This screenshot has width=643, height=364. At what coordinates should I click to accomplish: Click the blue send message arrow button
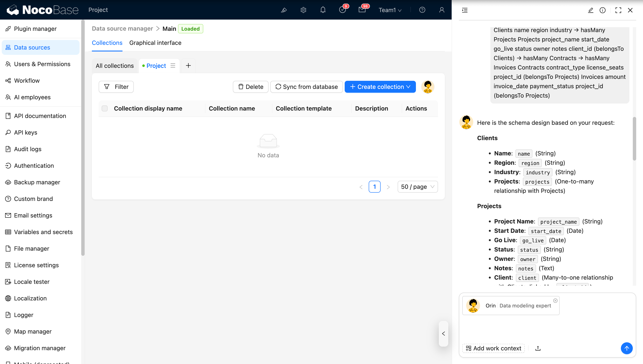pos(626,348)
